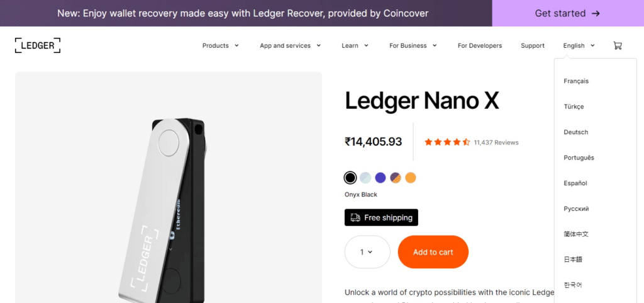Expand the Products menu
Image resolution: width=644 pixels, height=303 pixels.
pos(220,45)
